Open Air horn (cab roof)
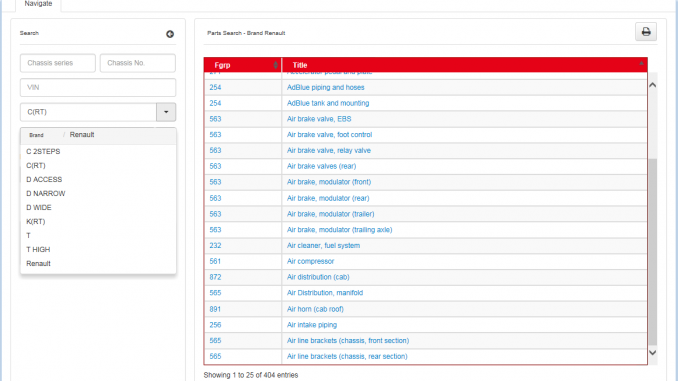 tap(315, 309)
